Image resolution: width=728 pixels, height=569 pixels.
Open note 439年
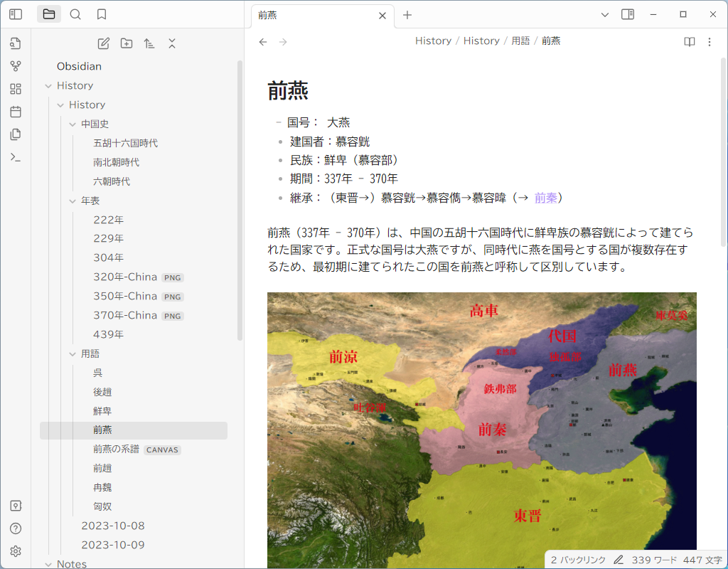(108, 334)
